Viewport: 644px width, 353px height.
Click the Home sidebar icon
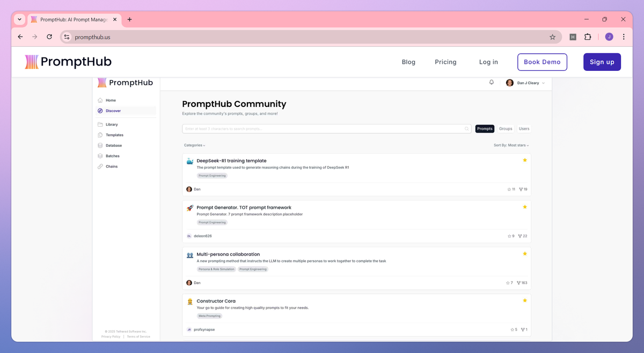point(100,100)
